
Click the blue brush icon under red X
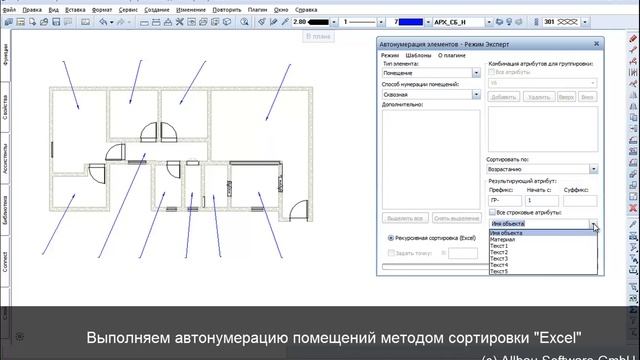pyautogui.click(x=633, y=224)
